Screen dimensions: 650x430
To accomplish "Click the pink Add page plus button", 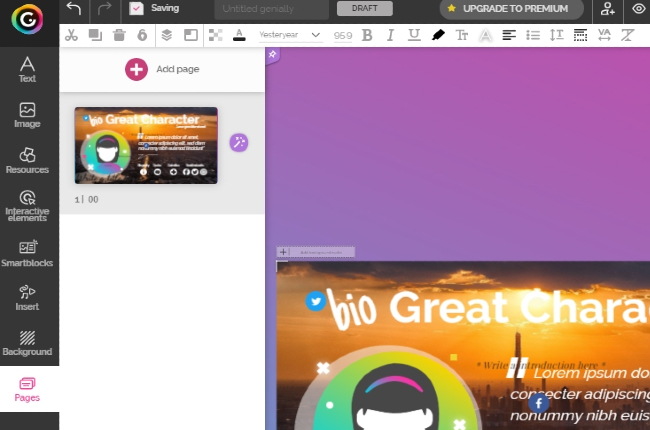I will pyautogui.click(x=136, y=69).
